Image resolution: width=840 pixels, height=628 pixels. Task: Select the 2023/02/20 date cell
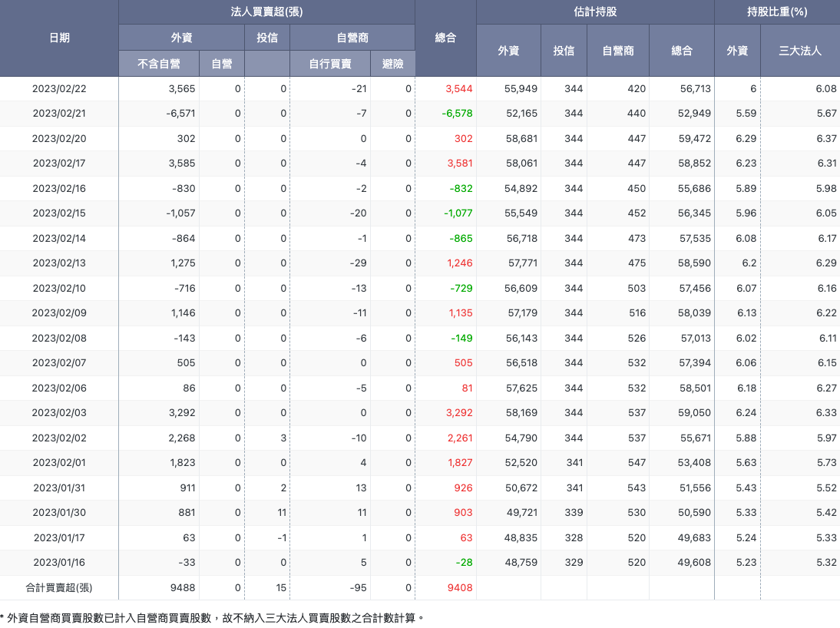pyautogui.click(x=59, y=139)
